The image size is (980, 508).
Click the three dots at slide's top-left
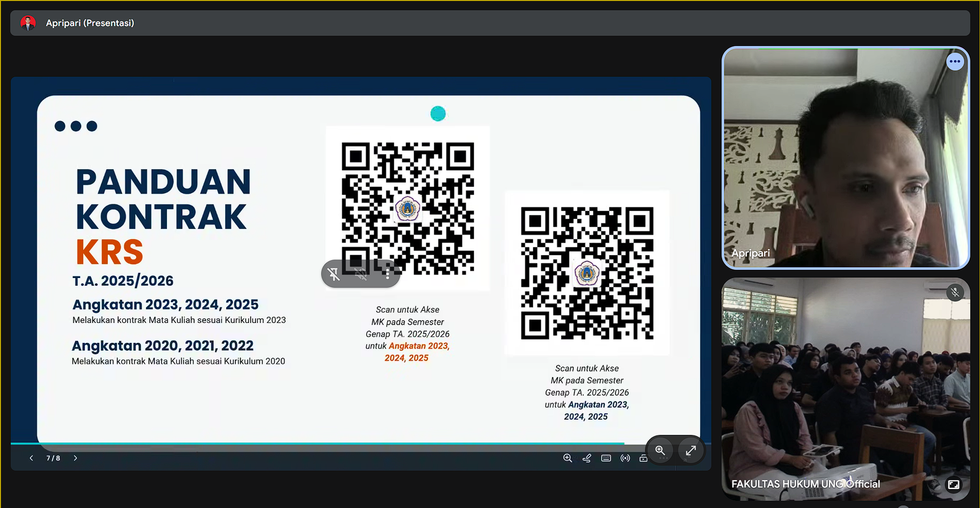click(76, 126)
